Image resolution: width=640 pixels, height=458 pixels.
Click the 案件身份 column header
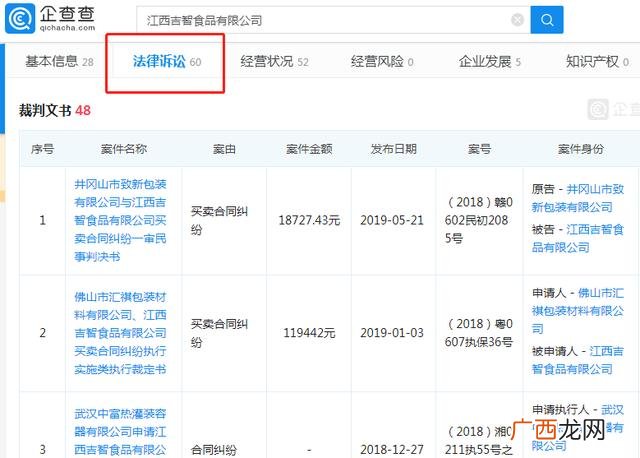click(581, 149)
